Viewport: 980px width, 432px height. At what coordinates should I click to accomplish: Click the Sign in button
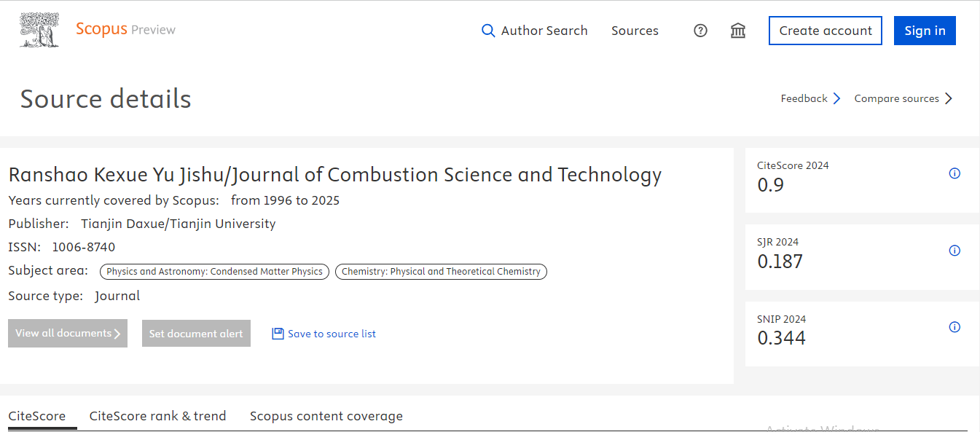click(x=925, y=31)
